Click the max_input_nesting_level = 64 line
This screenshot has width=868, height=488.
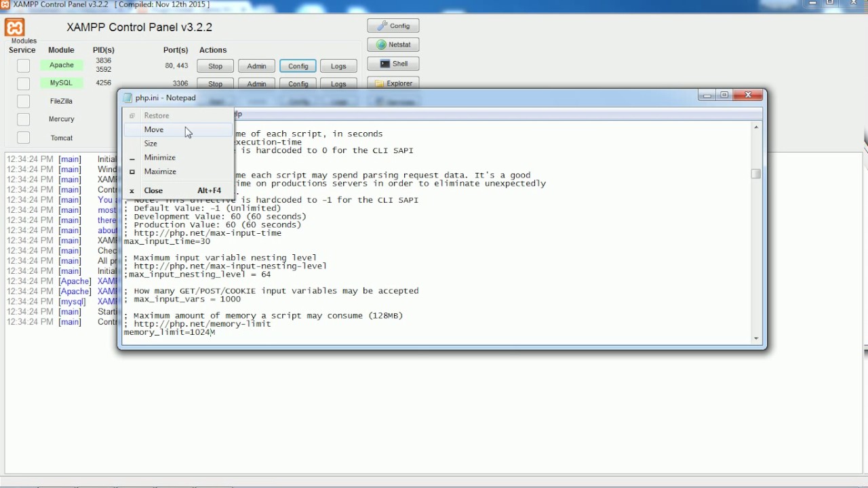point(197,274)
